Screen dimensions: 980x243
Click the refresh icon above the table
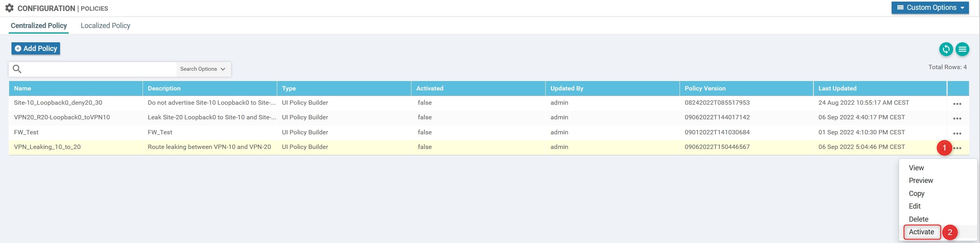(946, 49)
